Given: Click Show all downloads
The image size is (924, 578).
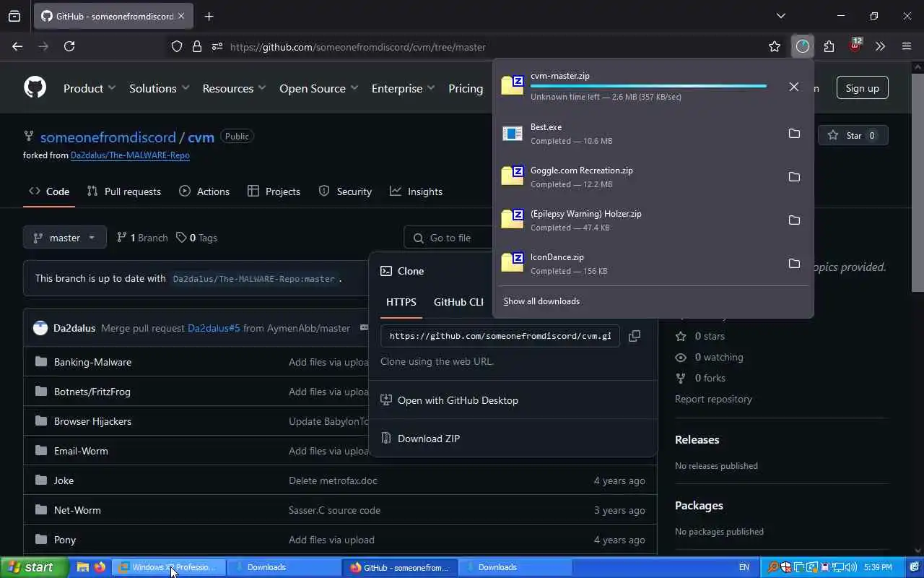Looking at the screenshot, I should pos(541,301).
